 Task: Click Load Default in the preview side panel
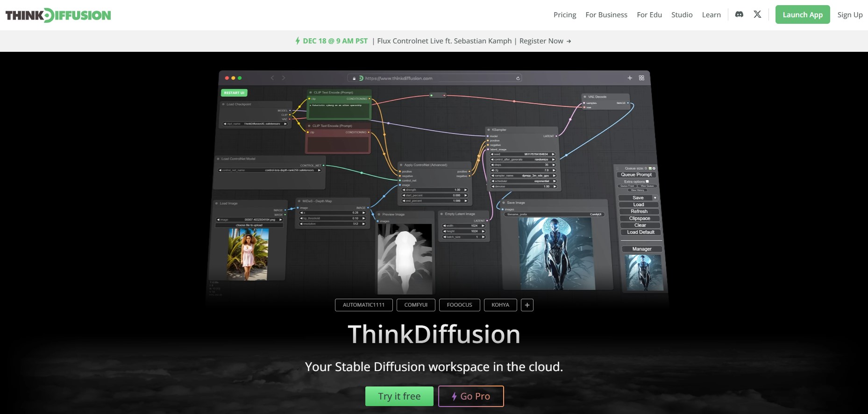click(640, 232)
